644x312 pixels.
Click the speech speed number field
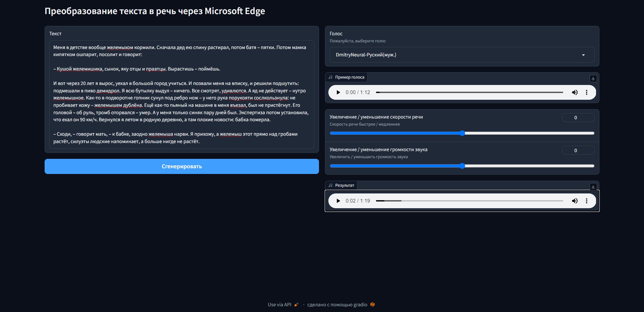coord(578,118)
